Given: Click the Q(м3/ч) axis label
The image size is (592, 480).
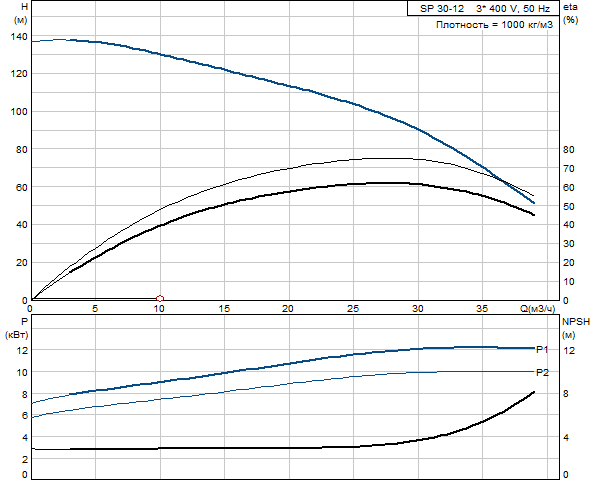Looking at the screenshot, I should click(x=538, y=309).
